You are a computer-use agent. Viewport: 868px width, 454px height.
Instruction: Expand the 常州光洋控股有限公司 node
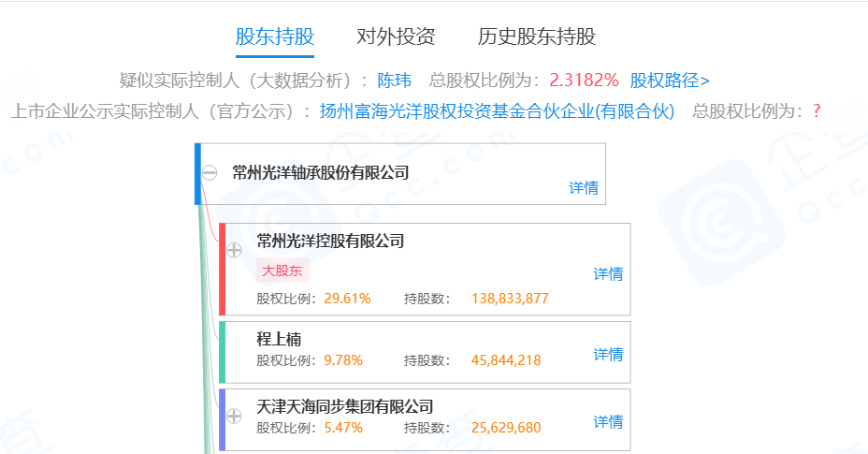coord(234,250)
